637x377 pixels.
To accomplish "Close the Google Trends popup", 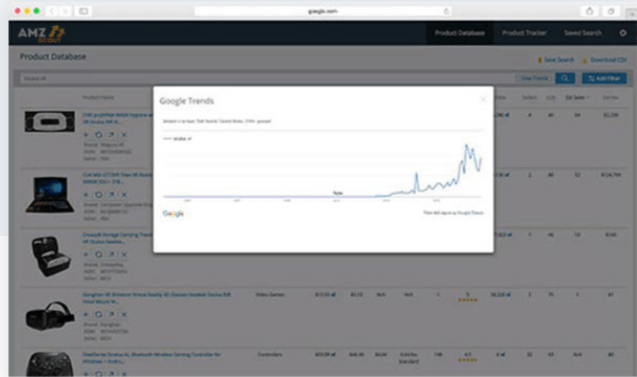I will point(483,99).
